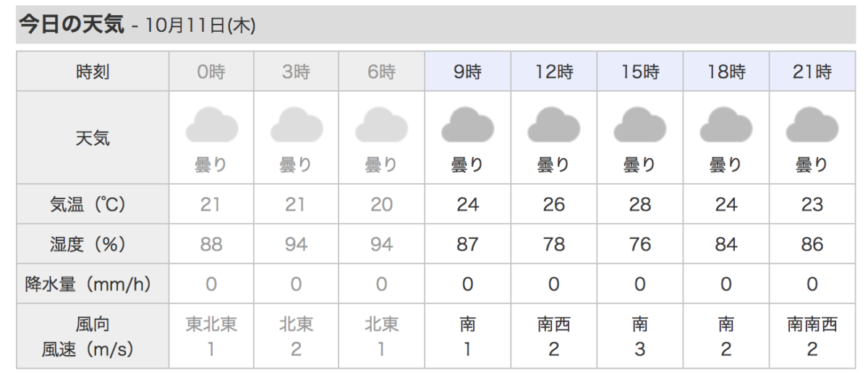Image resolution: width=868 pixels, height=373 pixels.
Task: Click the cloudy icon for 9時
Action: point(468,125)
